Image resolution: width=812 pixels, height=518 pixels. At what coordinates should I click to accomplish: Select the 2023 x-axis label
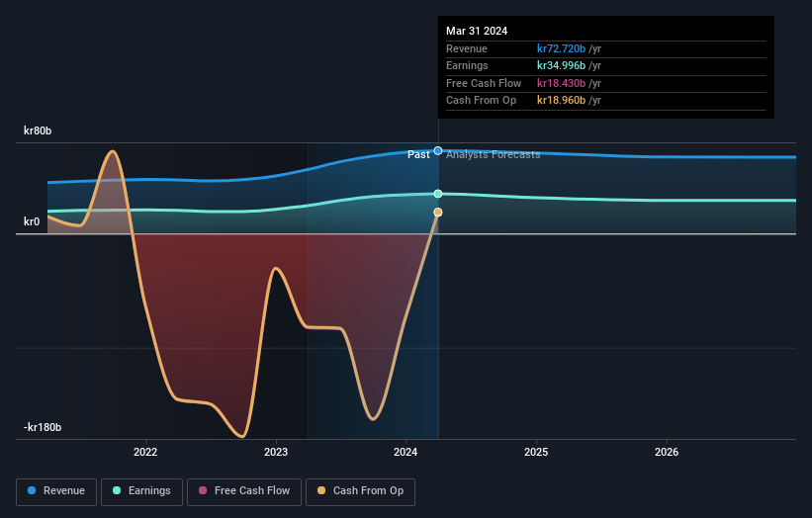[x=276, y=452]
